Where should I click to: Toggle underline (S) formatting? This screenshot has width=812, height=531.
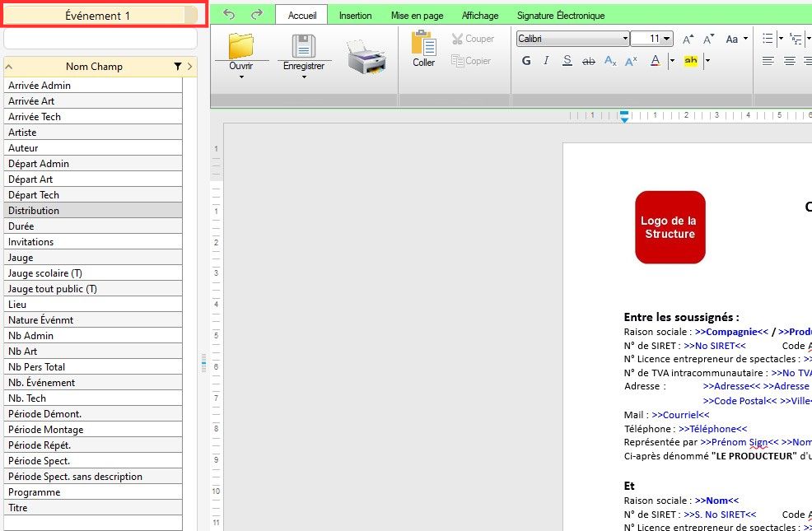pyautogui.click(x=567, y=61)
